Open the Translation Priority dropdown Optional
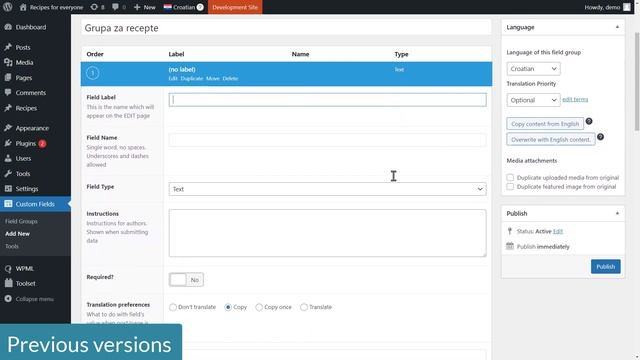 tap(533, 100)
